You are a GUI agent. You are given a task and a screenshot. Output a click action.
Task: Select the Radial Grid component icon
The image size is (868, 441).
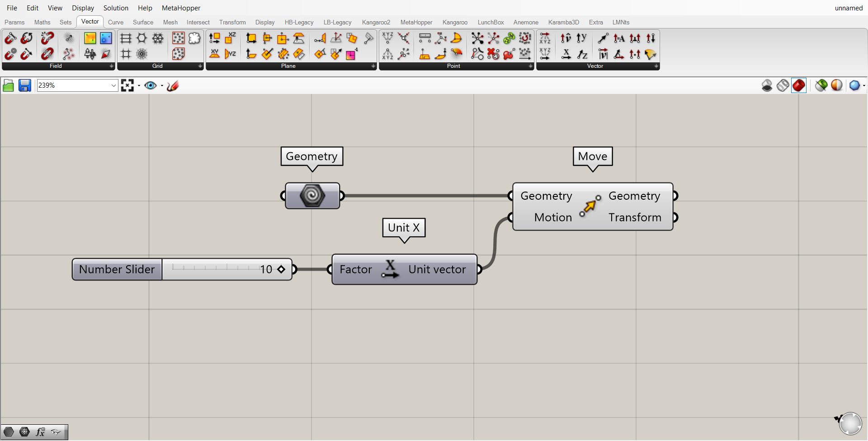point(142,54)
